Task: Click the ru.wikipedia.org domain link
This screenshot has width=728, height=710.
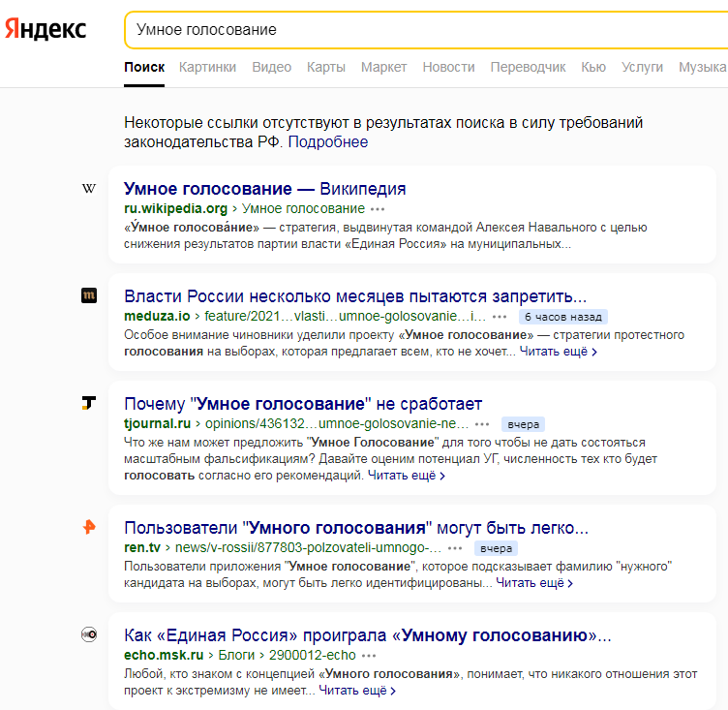Action: tap(175, 209)
